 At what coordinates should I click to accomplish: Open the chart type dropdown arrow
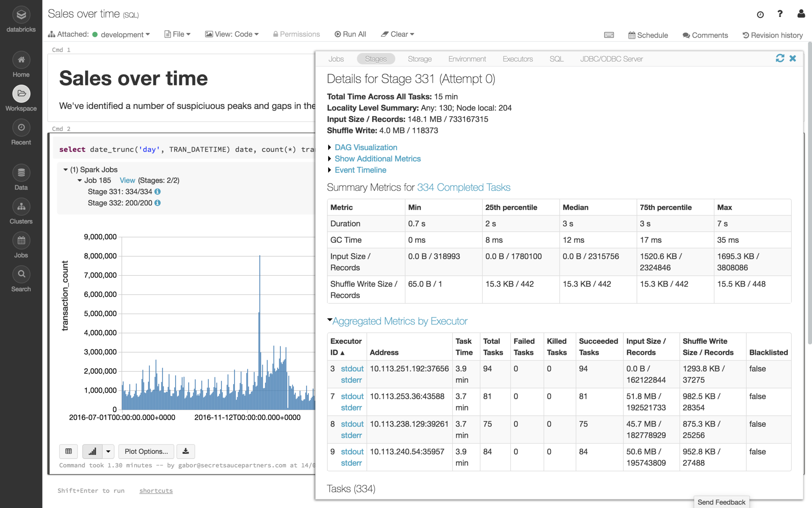point(108,451)
